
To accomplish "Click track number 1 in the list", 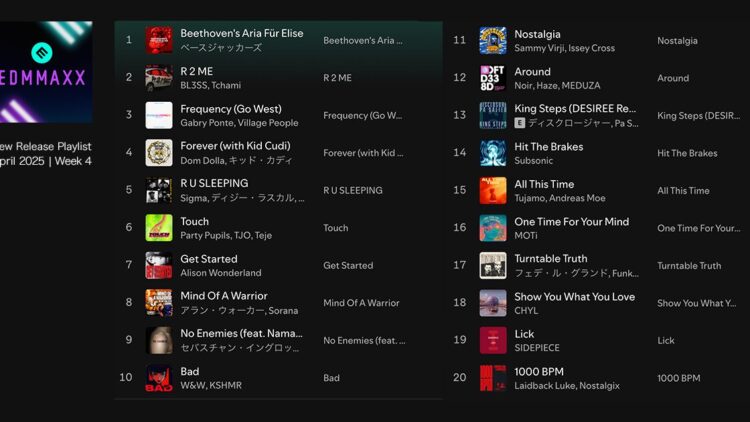I will (x=129, y=40).
